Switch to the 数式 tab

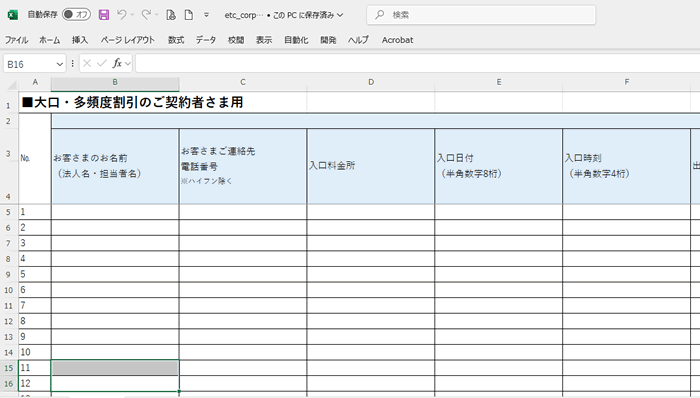pos(176,40)
